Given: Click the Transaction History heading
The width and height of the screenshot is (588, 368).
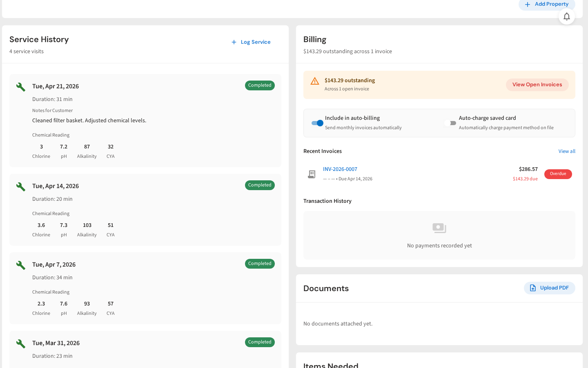Looking at the screenshot, I should (x=327, y=201).
